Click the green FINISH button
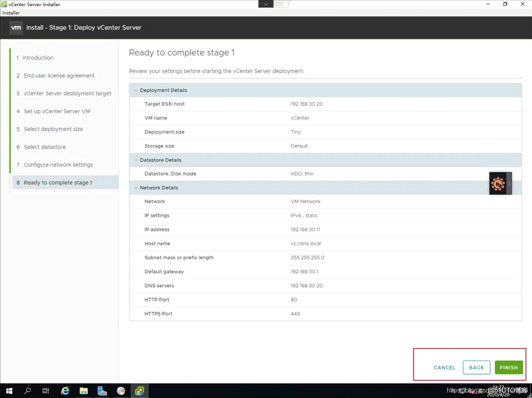Viewport: 532px width, 398px height. click(x=509, y=367)
